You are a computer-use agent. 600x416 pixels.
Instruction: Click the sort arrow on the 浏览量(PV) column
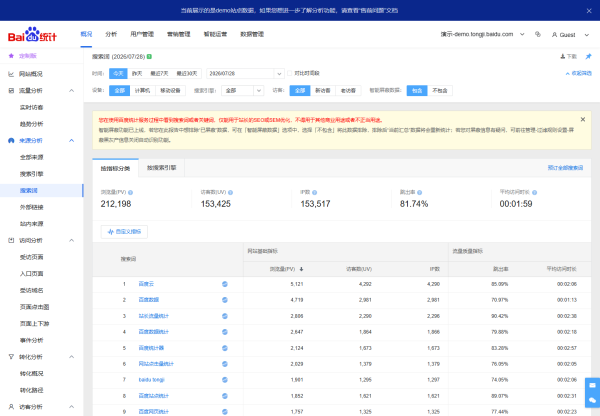(x=302, y=269)
